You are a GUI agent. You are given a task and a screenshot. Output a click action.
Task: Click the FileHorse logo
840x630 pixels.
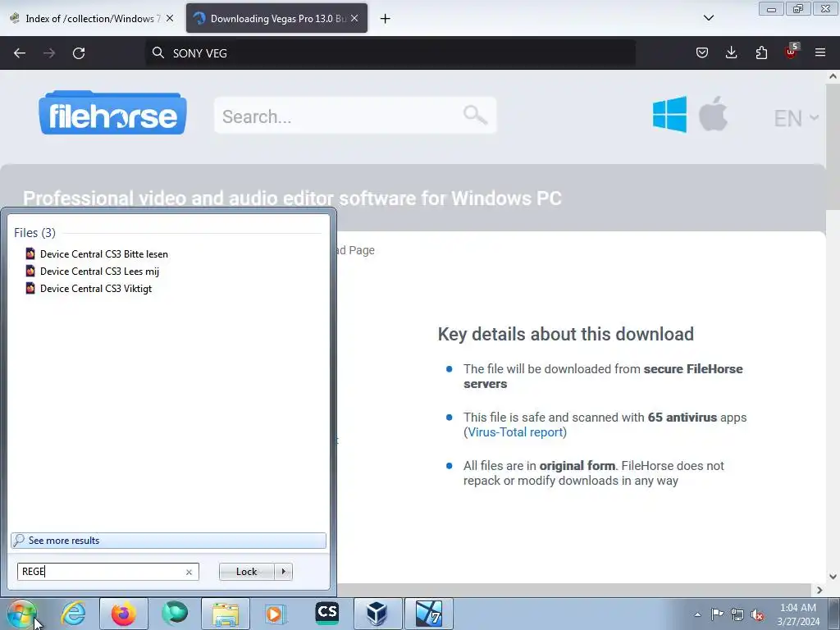point(112,113)
